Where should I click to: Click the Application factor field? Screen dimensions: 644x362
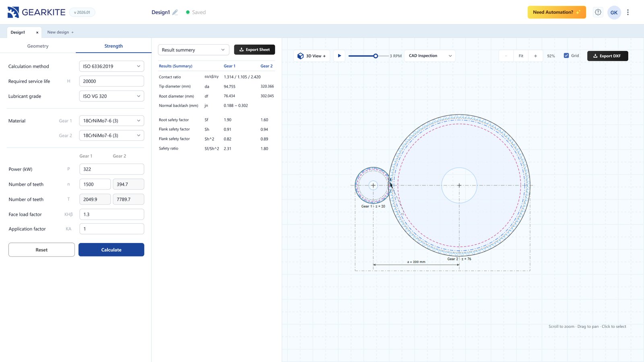coord(111,229)
